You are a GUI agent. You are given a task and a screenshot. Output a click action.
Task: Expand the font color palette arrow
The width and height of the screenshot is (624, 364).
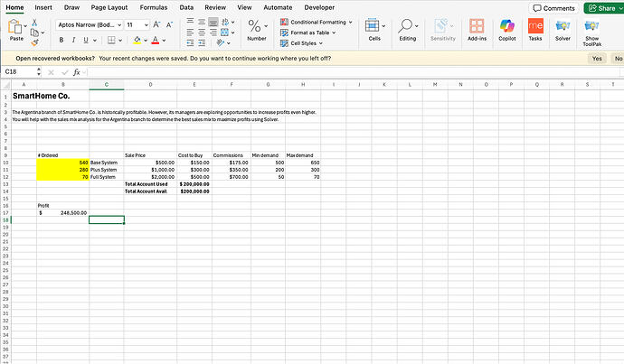point(164,41)
